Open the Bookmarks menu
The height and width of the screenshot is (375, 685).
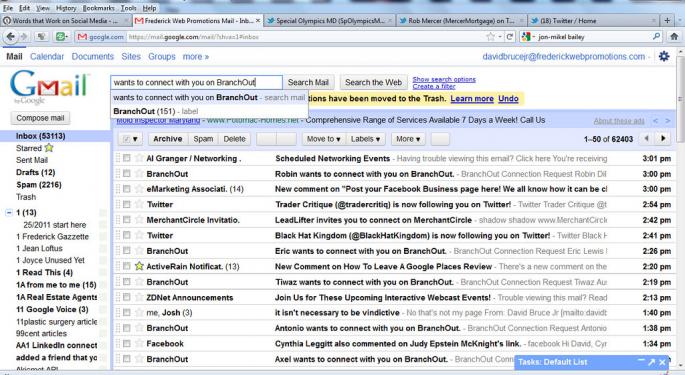click(99, 8)
